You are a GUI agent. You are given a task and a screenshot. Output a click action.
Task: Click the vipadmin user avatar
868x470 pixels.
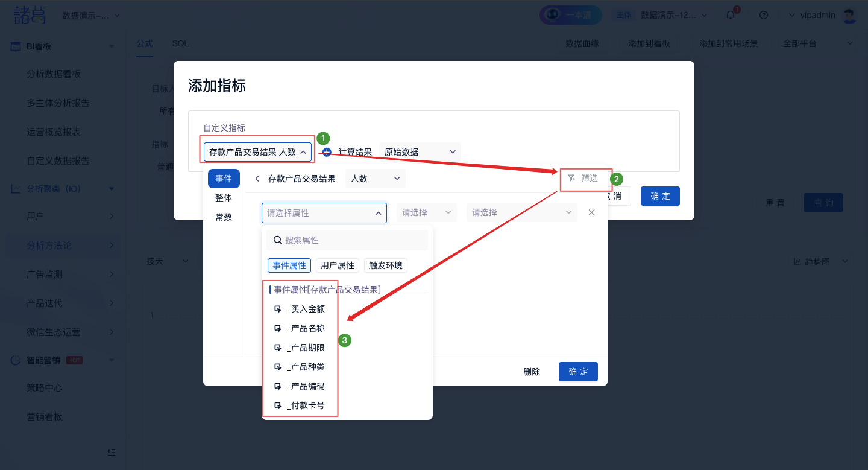pos(849,15)
